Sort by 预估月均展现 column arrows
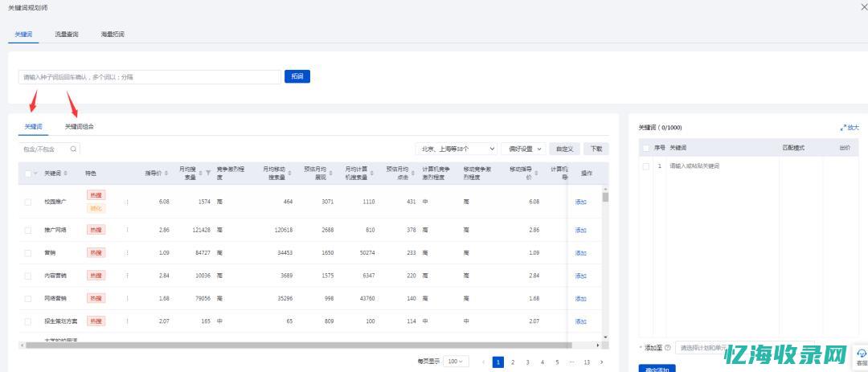 click(330, 174)
